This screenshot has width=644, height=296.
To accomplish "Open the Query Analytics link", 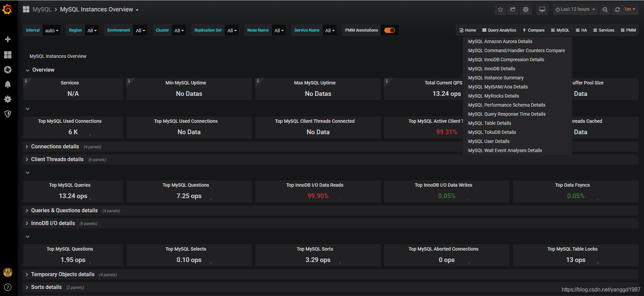I will tap(499, 30).
